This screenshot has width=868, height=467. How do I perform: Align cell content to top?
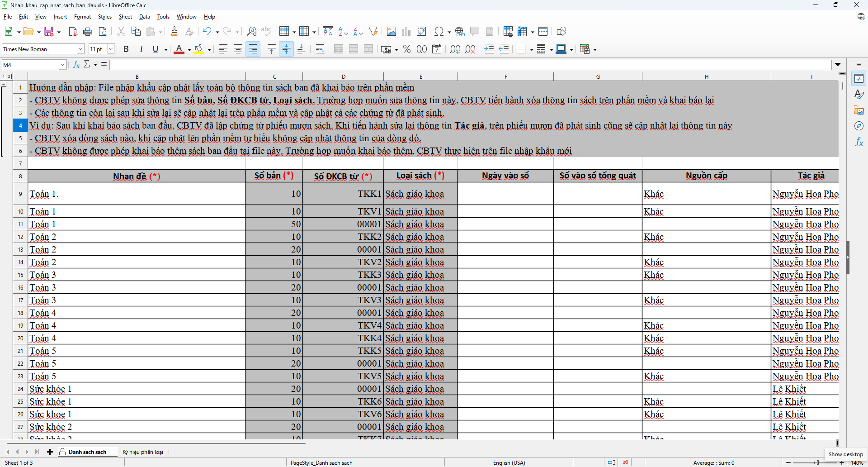point(272,49)
